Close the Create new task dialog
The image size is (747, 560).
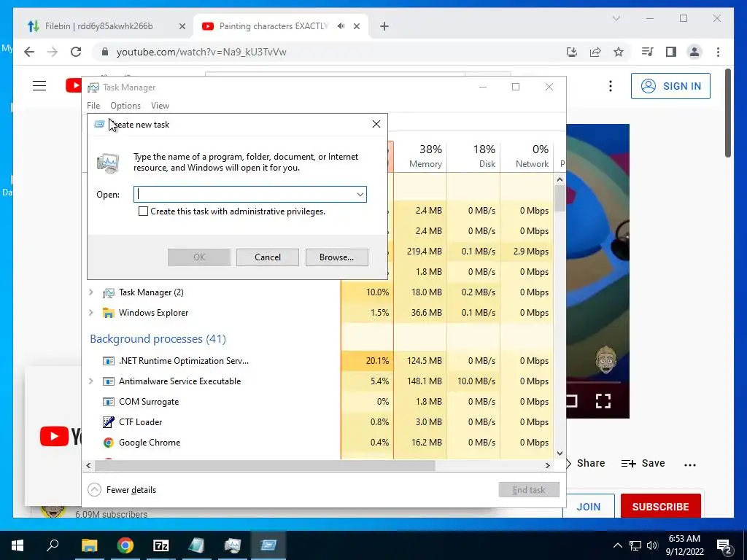(x=376, y=124)
